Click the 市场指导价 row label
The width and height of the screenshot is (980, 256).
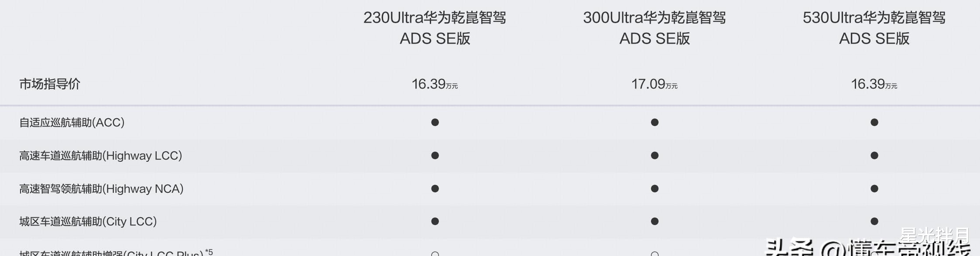50,84
